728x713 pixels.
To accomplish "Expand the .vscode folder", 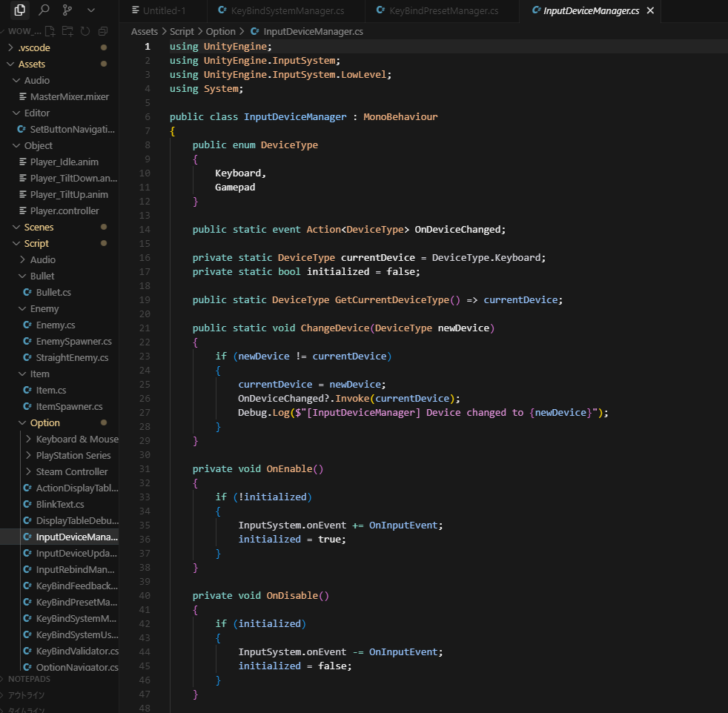I will coord(34,47).
